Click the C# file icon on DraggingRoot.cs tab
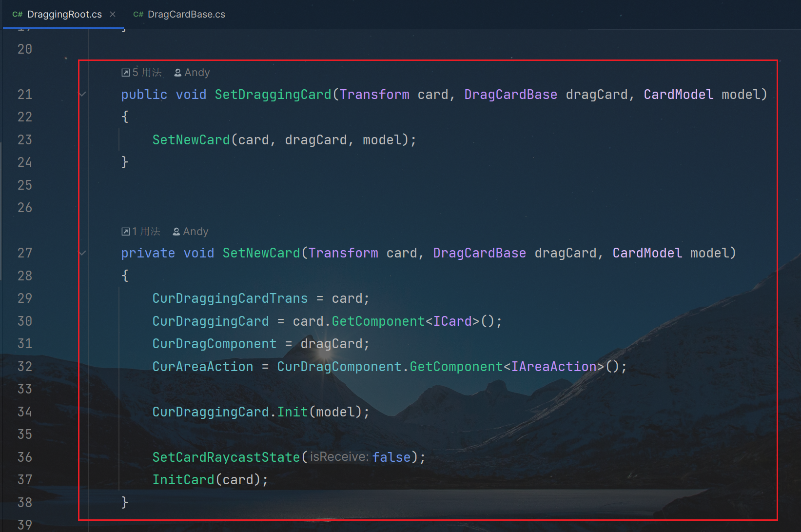 click(x=18, y=14)
